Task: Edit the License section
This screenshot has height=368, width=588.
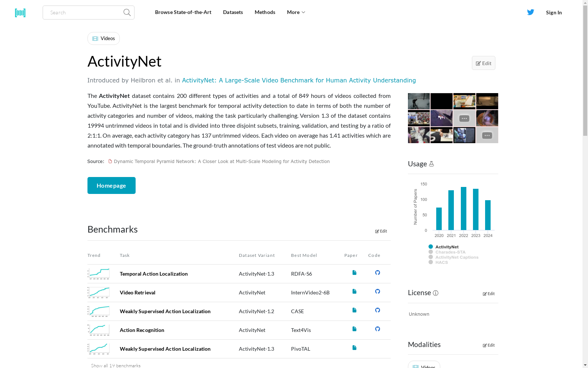Action: [489, 294]
